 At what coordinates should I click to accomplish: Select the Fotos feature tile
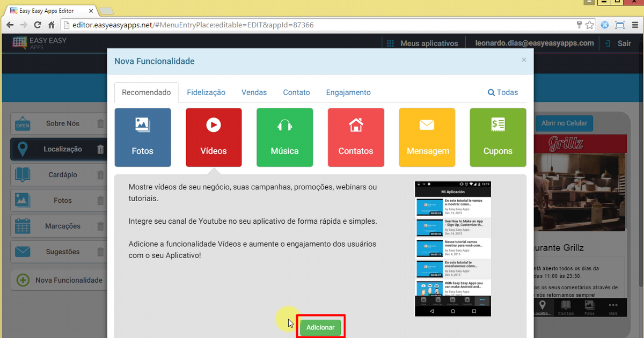143,137
